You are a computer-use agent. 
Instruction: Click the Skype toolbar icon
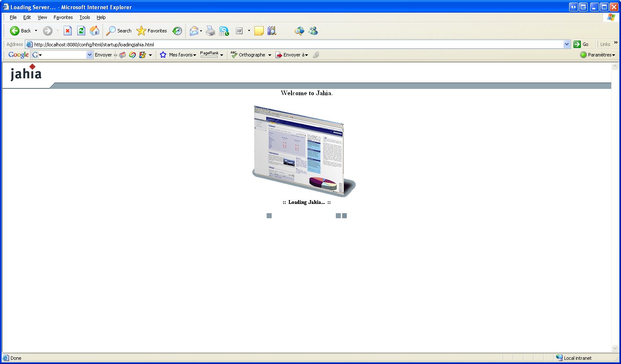(x=224, y=31)
